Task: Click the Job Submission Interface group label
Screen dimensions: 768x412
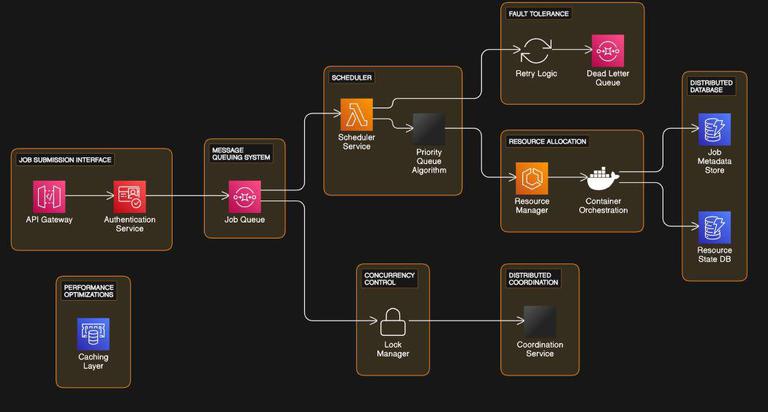Action: point(65,160)
